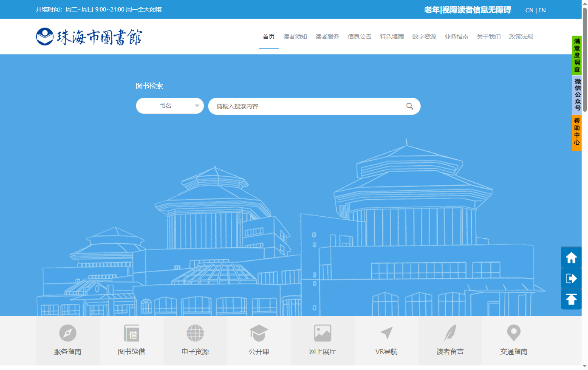Click the floating home icon button
The image size is (588, 370).
(x=571, y=257)
